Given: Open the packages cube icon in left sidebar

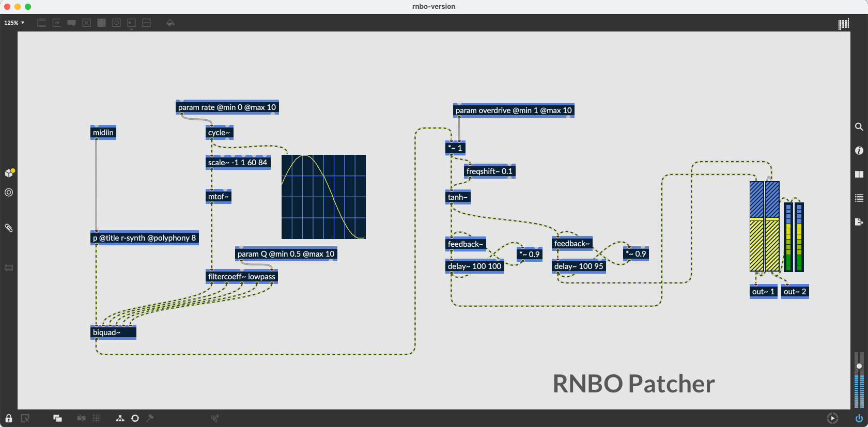Looking at the screenshot, I should tap(9, 172).
